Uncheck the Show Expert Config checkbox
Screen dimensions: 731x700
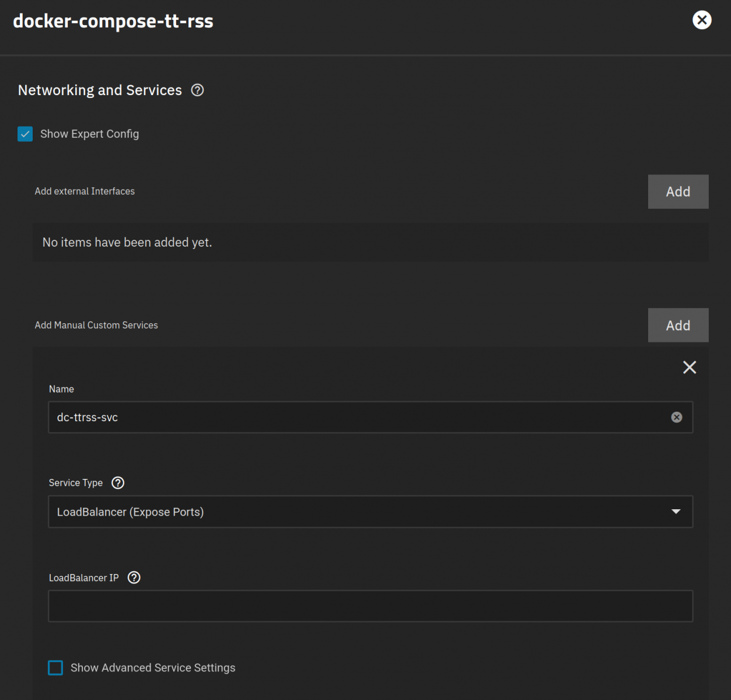click(25, 134)
